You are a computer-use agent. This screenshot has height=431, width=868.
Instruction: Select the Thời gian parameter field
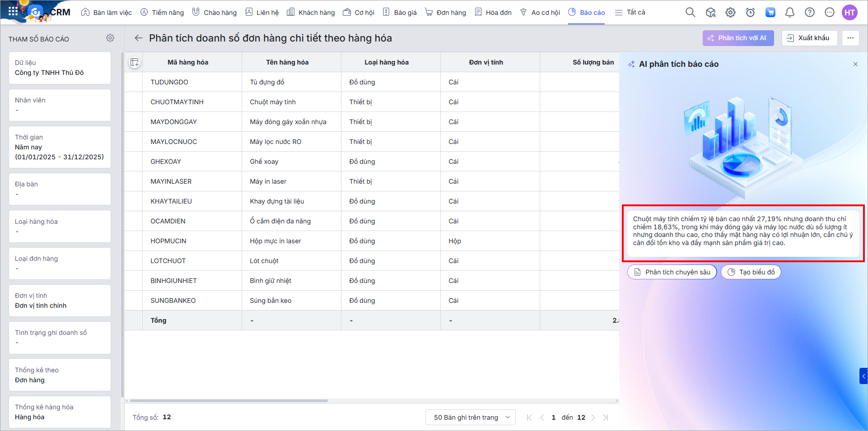(x=60, y=147)
